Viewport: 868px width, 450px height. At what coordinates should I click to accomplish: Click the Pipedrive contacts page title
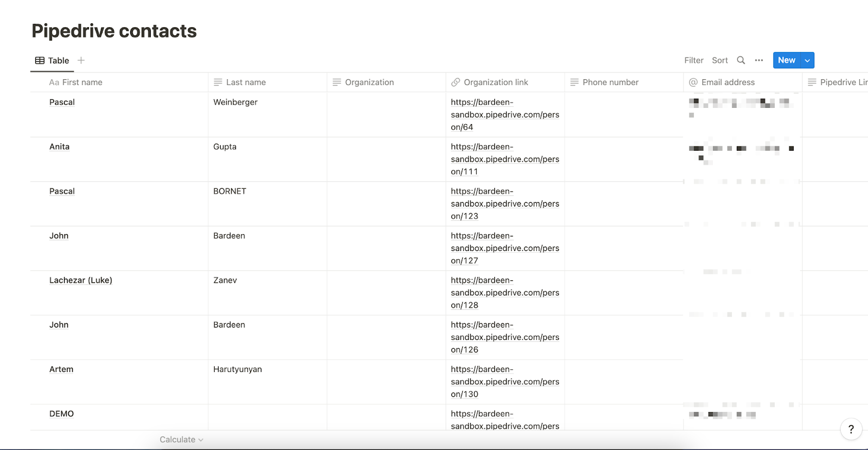point(114,31)
